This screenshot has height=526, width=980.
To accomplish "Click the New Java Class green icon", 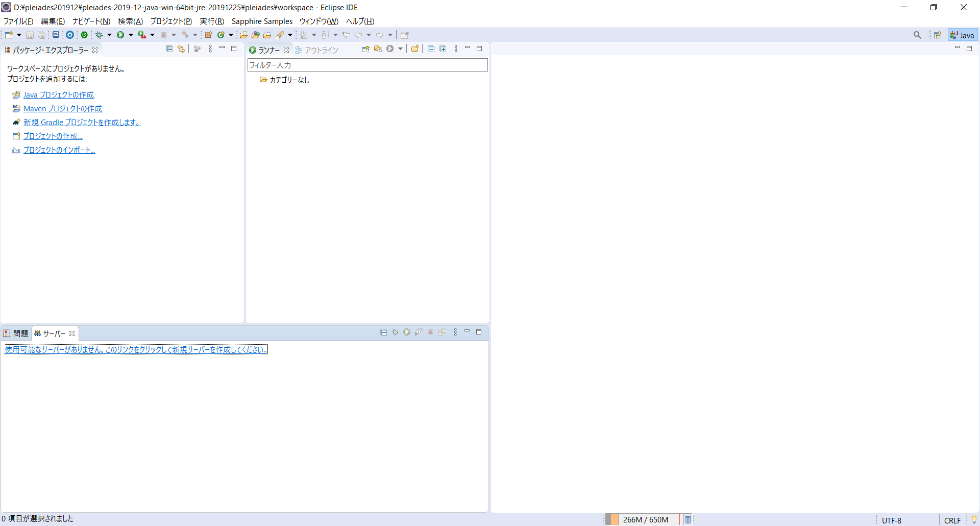I will coord(221,35).
